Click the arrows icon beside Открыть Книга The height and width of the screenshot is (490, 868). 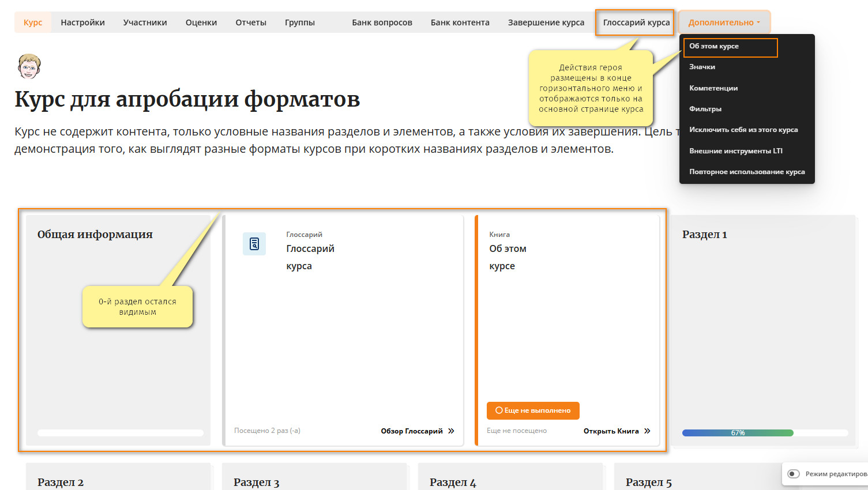pyautogui.click(x=647, y=431)
